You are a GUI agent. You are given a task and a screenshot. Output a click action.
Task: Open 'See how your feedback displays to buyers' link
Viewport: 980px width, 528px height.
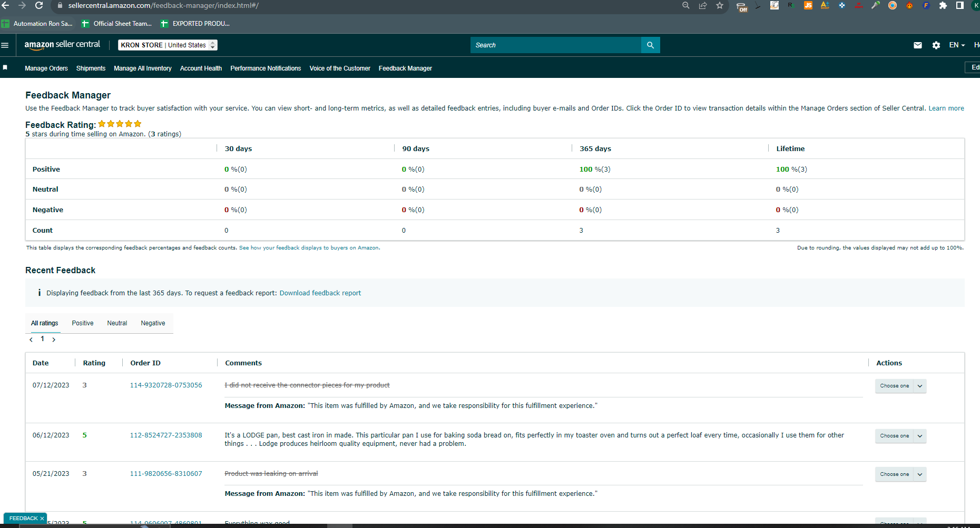point(309,248)
